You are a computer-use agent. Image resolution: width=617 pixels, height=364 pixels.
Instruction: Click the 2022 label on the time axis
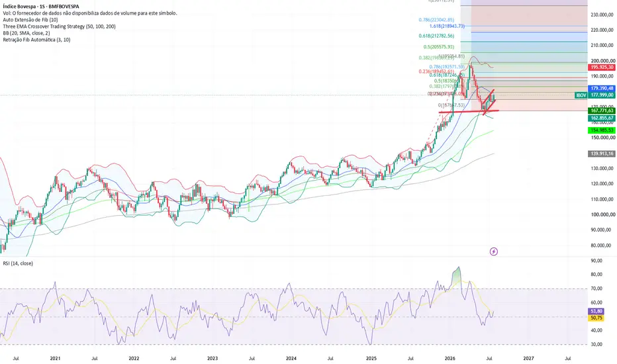[x=134, y=359]
